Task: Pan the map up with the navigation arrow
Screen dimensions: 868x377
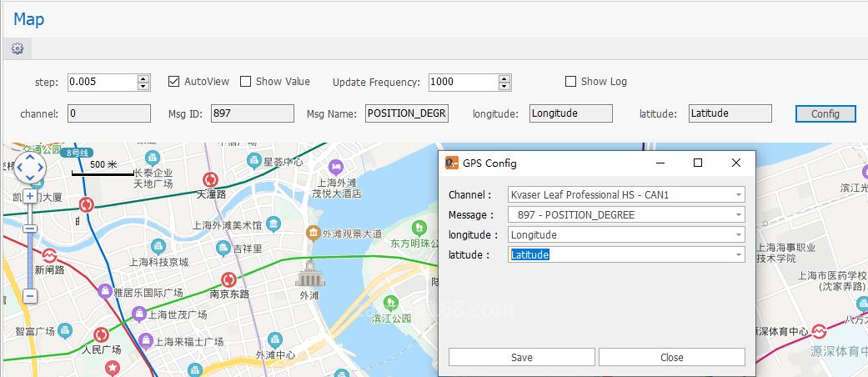Action: point(30,158)
